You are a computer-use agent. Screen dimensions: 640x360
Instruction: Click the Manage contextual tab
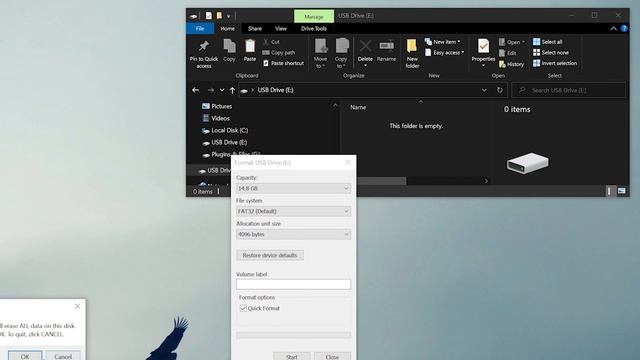[313, 17]
